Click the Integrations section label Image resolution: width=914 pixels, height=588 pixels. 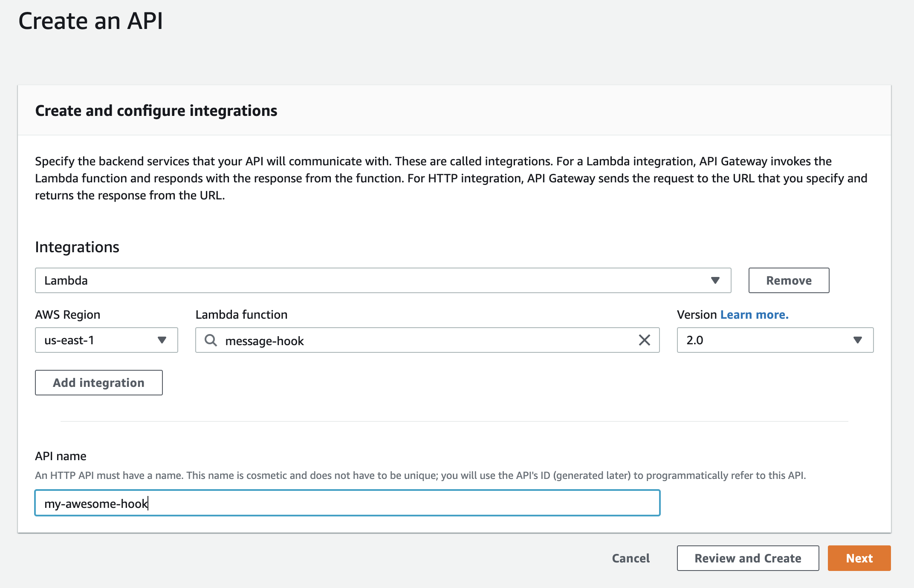[x=77, y=247]
